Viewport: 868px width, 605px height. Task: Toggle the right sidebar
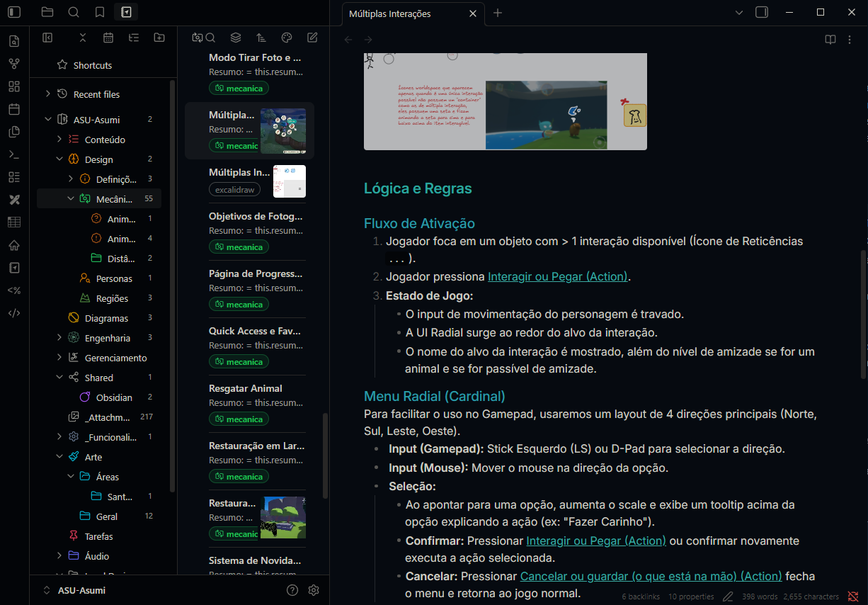pos(762,12)
